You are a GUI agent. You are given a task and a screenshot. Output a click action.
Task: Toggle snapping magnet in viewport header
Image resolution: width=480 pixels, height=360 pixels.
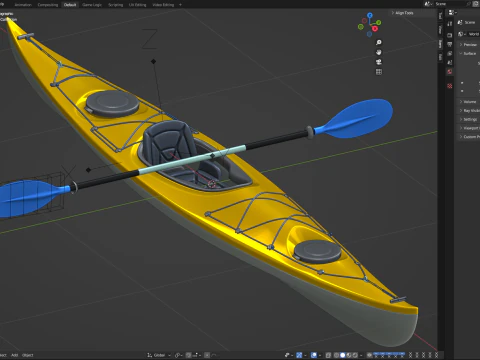pyautogui.click(x=188, y=355)
